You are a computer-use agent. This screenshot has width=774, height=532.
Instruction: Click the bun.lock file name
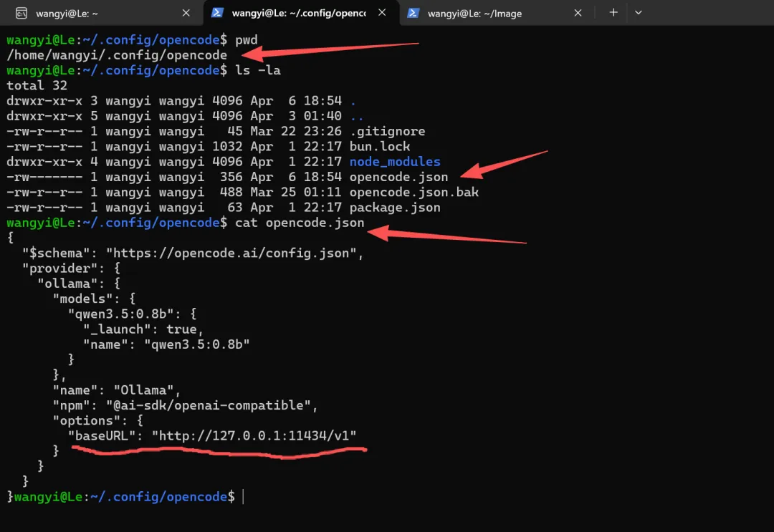click(380, 147)
